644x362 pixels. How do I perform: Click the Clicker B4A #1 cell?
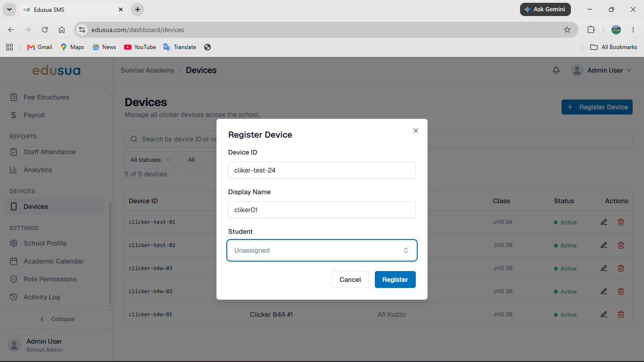(271, 314)
